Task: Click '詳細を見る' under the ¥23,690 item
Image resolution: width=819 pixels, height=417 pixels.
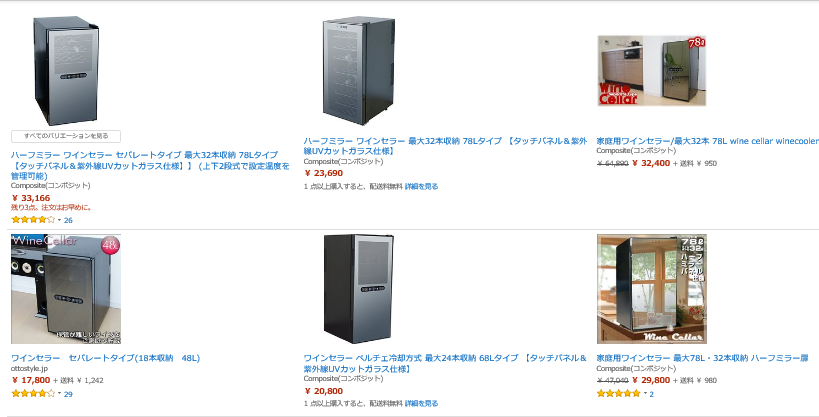Action: click(421, 186)
